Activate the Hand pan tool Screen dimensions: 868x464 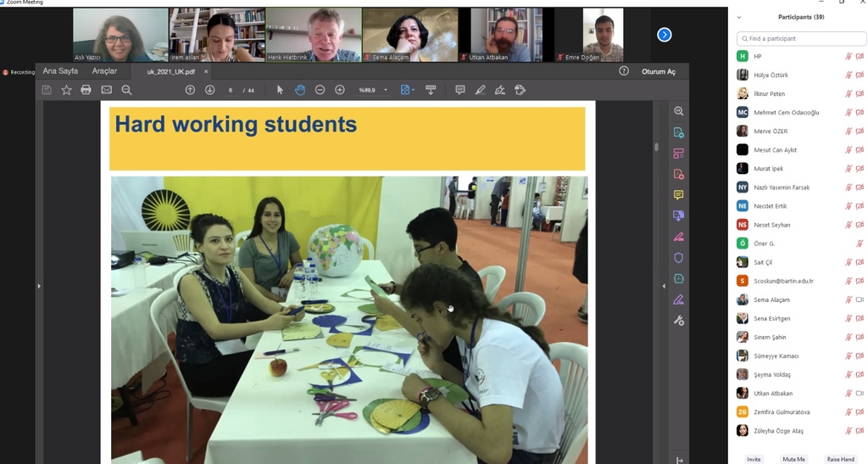click(x=300, y=90)
